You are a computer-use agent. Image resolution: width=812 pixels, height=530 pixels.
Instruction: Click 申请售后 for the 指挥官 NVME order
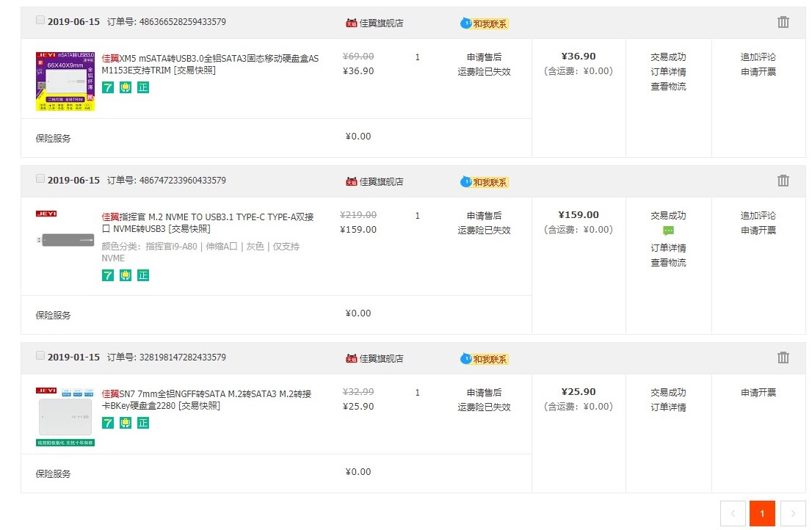click(485, 215)
